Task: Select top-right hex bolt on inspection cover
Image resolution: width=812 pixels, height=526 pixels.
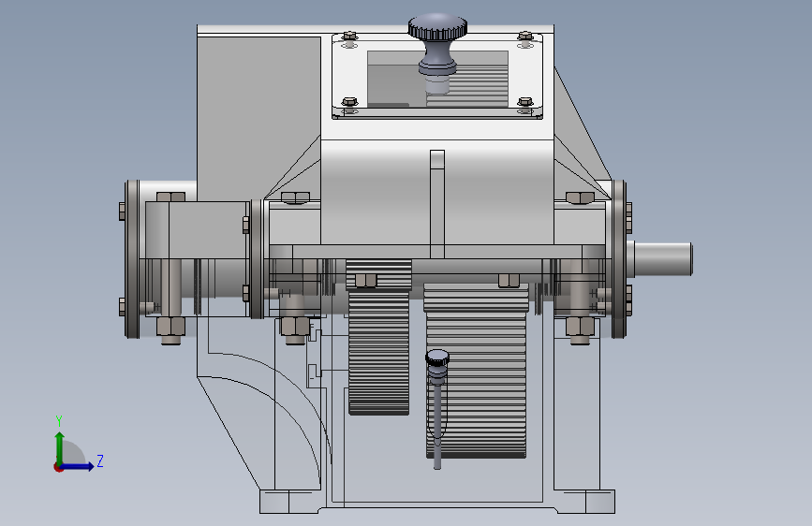Action: coord(525,36)
